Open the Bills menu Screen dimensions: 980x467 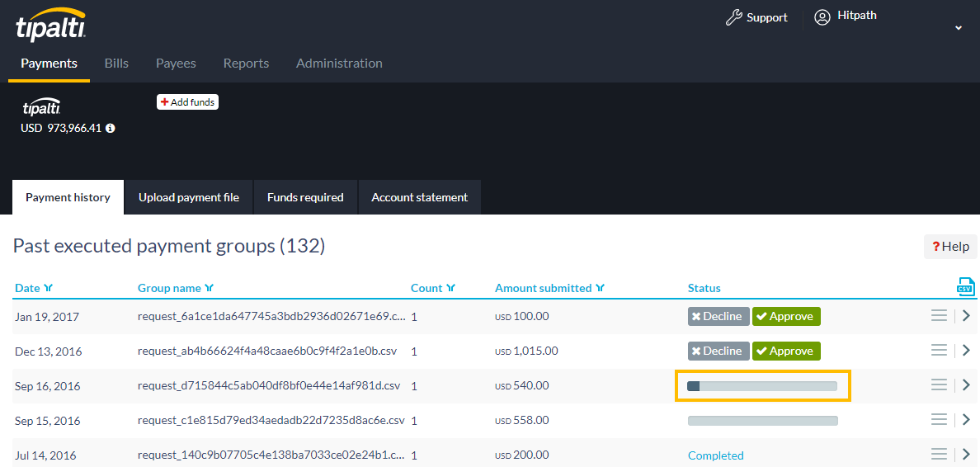point(116,64)
